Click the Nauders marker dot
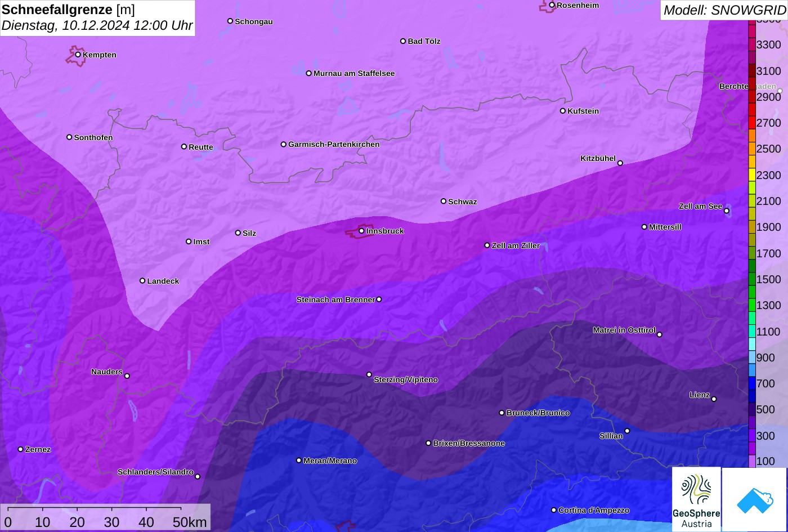 127,376
